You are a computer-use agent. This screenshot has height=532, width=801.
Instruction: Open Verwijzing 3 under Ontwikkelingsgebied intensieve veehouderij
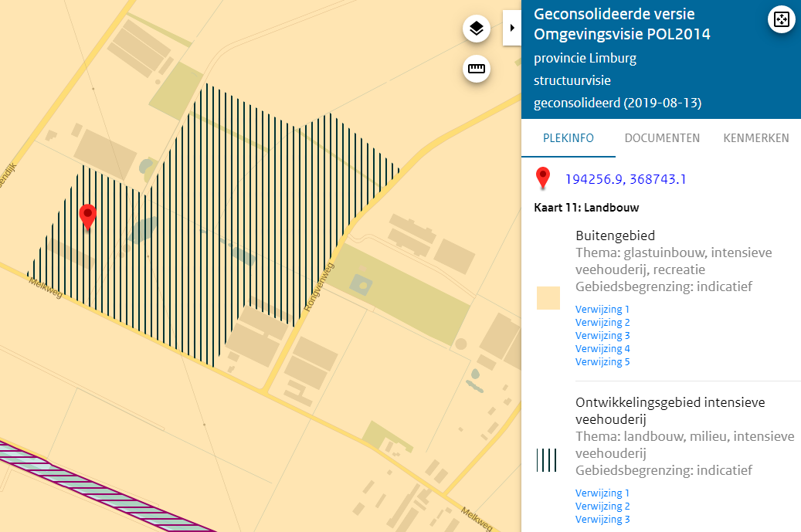pos(602,519)
